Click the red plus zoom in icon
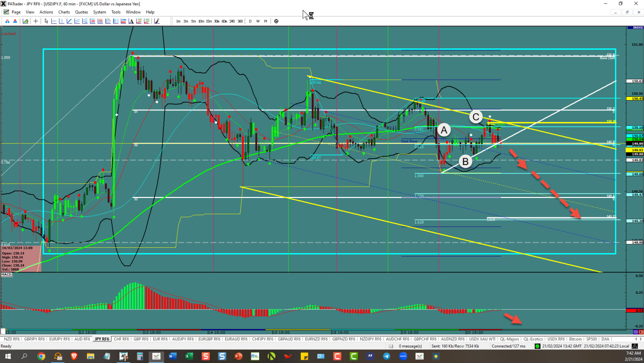 coord(15,21)
